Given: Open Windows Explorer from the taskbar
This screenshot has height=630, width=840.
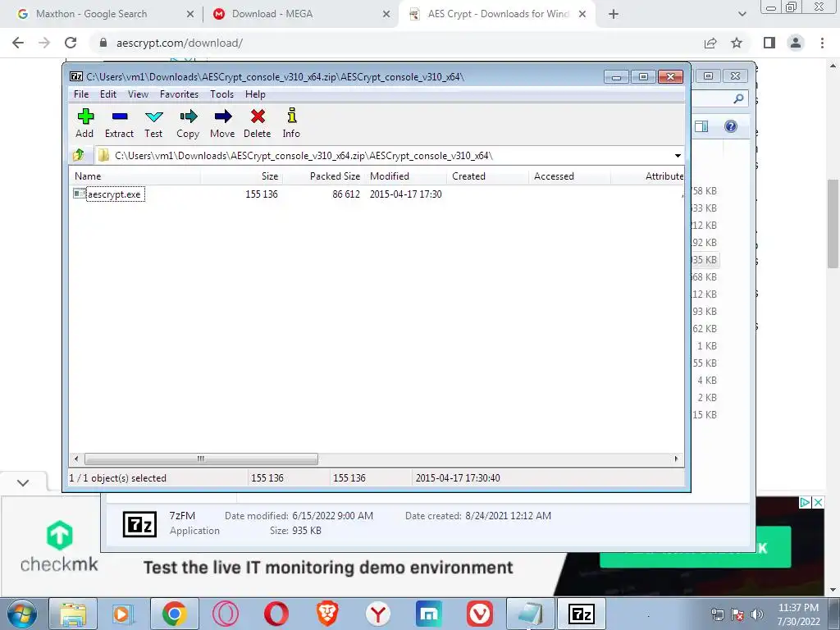Looking at the screenshot, I should coord(73,614).
